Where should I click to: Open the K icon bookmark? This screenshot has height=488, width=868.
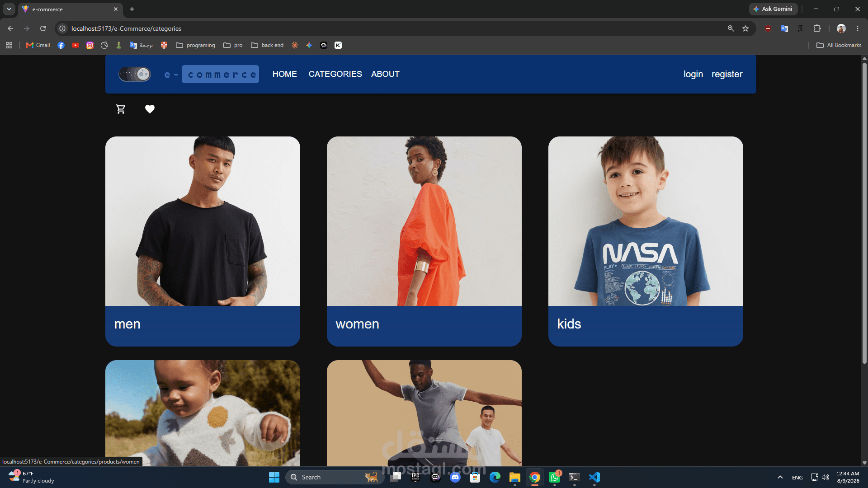pyautogui.click(x=338, y=45)
